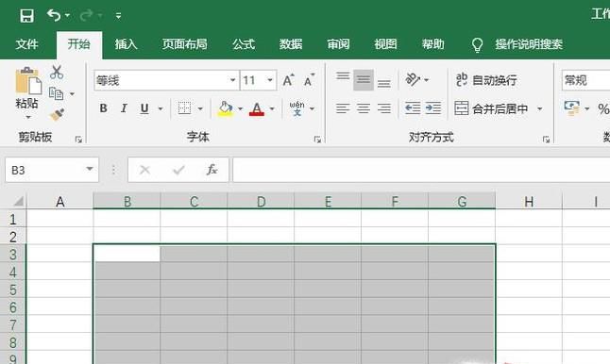The width and height of the screenshot is (610, 364).
Task: Customize the Quick Access Toolbar
Action: point(118,16)
